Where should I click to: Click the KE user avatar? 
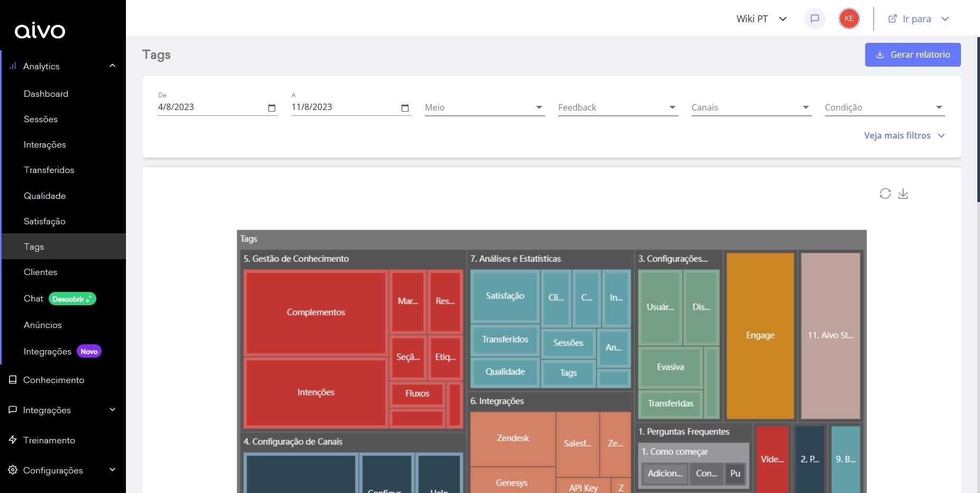click(x=849, y=19)
